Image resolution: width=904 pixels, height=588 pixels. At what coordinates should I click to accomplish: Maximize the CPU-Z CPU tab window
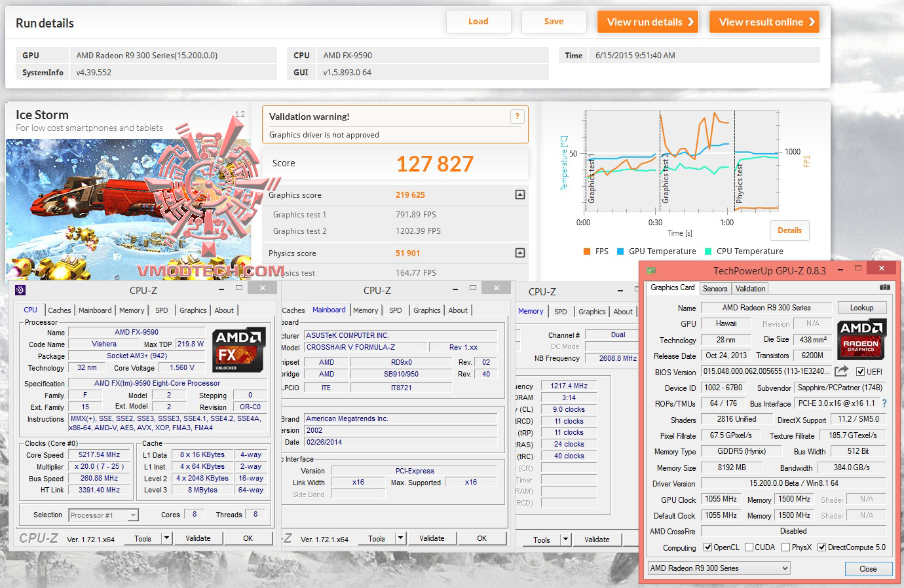[239, 288]
